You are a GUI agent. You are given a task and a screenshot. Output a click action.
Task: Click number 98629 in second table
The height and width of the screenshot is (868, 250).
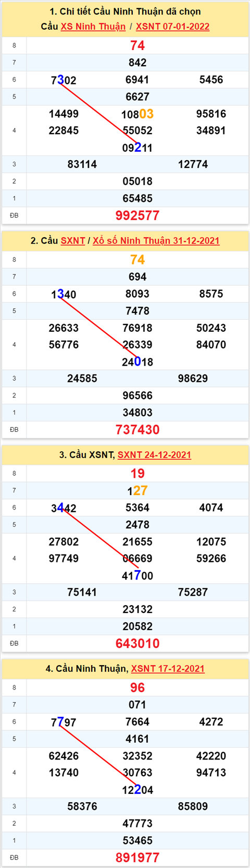[x=193, y=378]
